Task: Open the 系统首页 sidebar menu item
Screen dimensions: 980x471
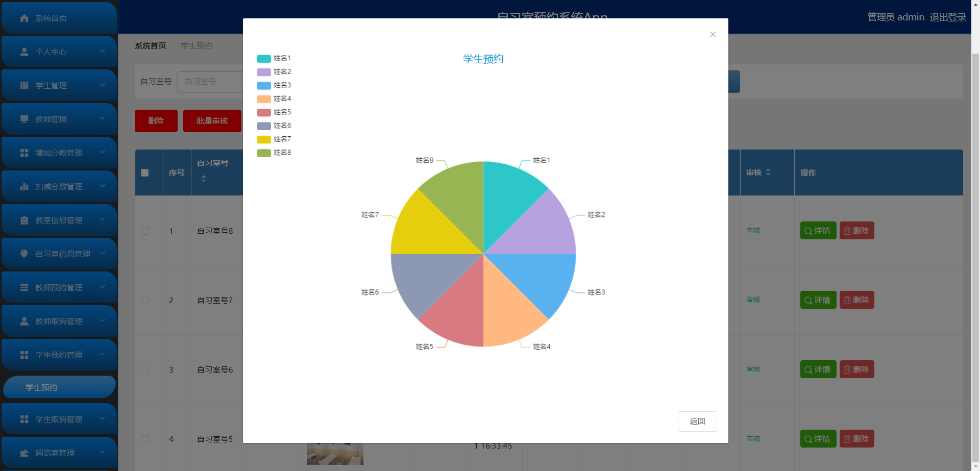Action: (x=59, y=18)
